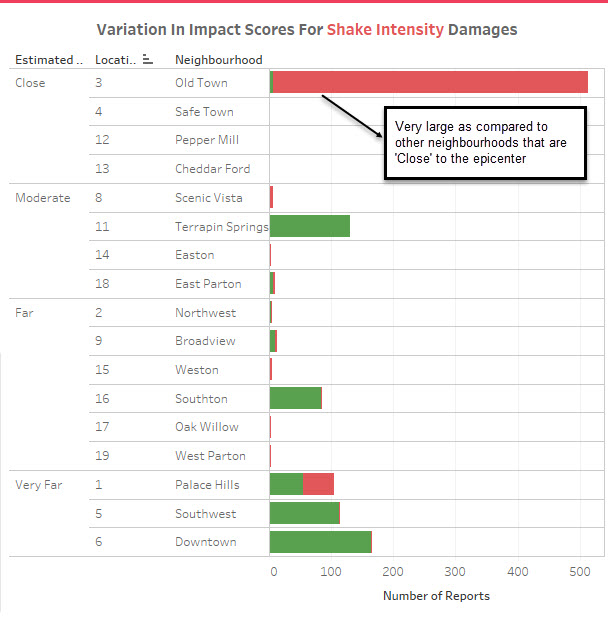This screenshot has height=623, width=608.
Task: Click the Neighbourhood column header
Action: [x=219, y=60]
